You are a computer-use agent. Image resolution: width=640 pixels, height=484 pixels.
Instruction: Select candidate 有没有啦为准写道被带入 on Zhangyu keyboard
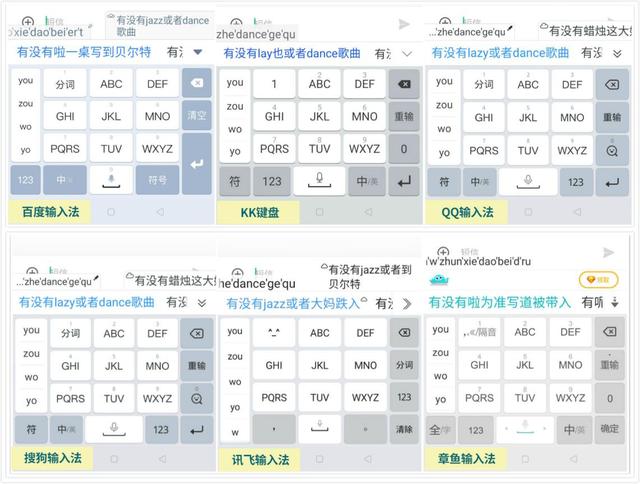500,302
